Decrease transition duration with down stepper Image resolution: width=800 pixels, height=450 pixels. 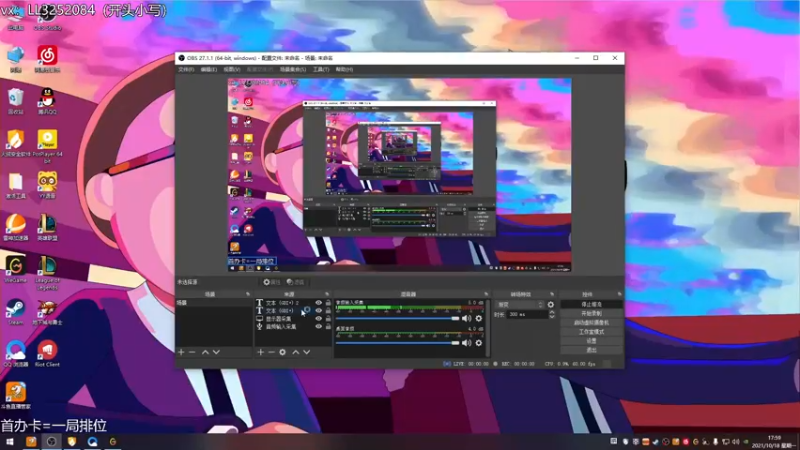(x=552, y=317)
